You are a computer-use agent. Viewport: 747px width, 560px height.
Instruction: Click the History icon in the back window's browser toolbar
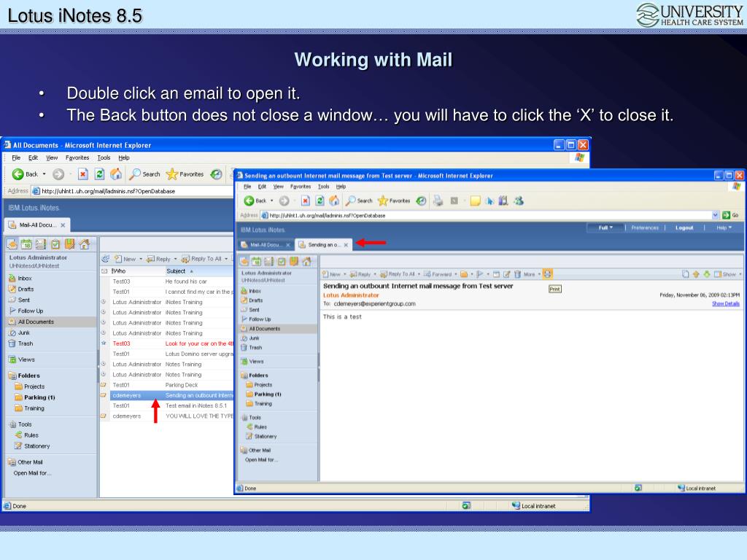tap(216, 174)
